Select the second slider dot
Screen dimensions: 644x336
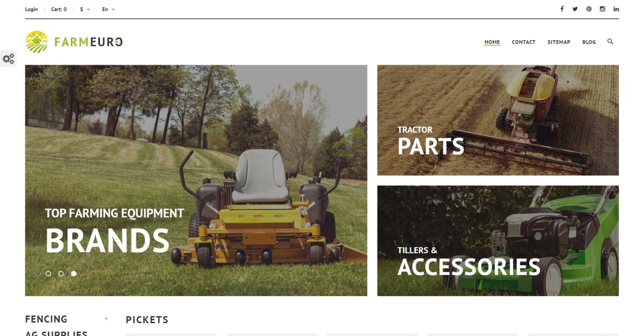(61, 273)
